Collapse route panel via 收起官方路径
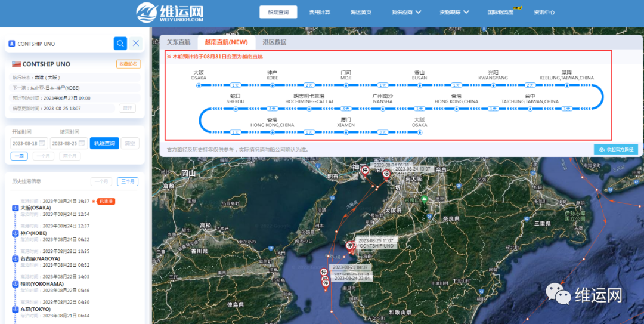Viewport: 644px width, 324px height. (615, 150)
